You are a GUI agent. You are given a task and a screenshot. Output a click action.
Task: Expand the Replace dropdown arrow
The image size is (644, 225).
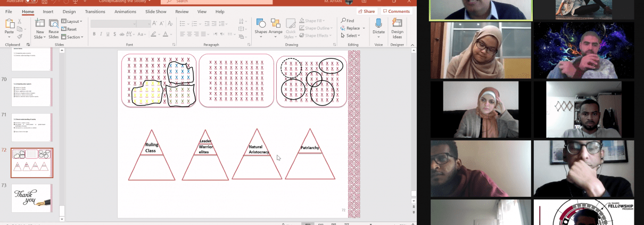click(364, 28)
